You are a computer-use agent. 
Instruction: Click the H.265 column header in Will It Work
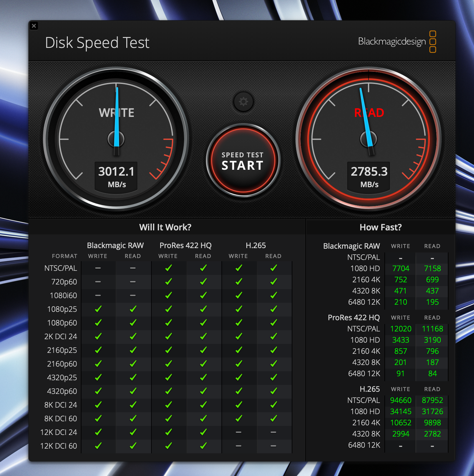(256, 246)
